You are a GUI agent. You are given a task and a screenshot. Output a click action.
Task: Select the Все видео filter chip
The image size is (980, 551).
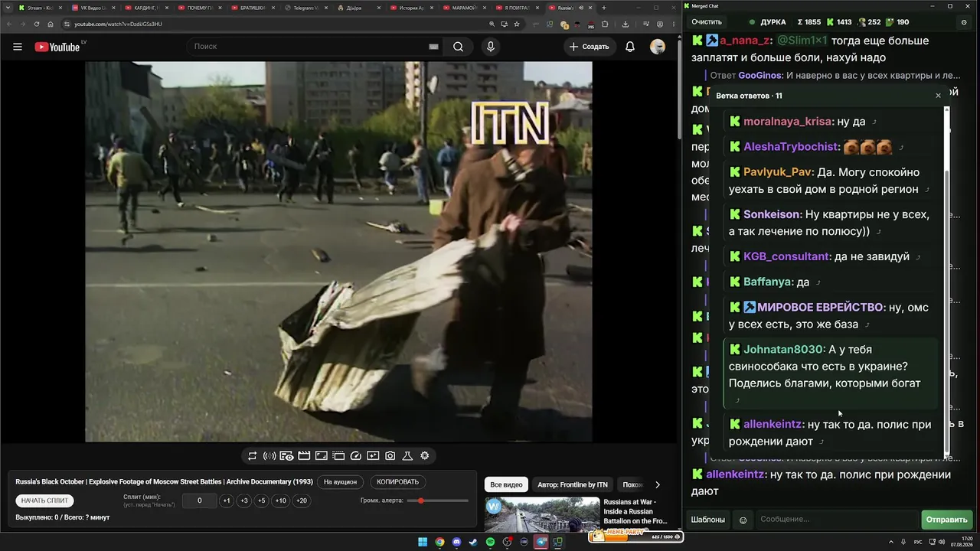[506, 484]
